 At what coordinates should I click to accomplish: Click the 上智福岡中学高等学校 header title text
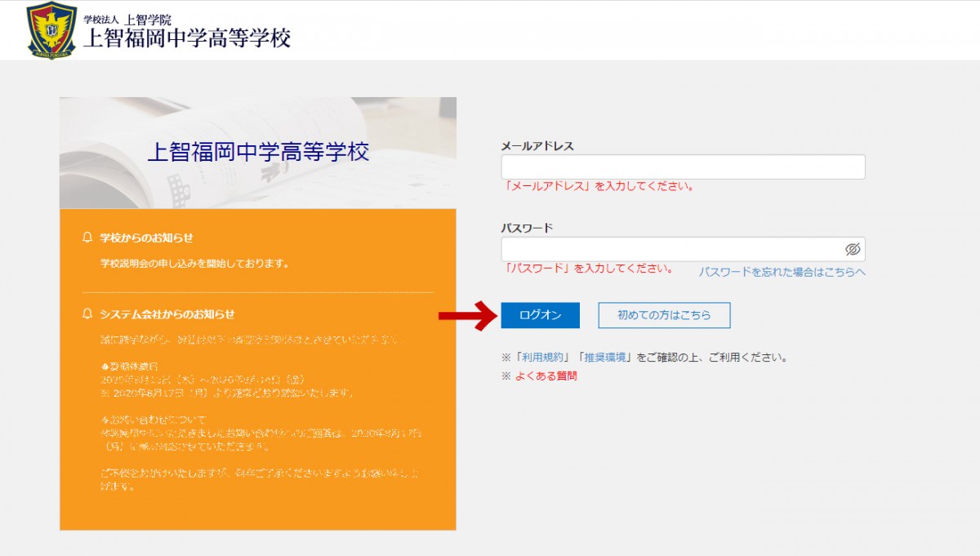186,38
